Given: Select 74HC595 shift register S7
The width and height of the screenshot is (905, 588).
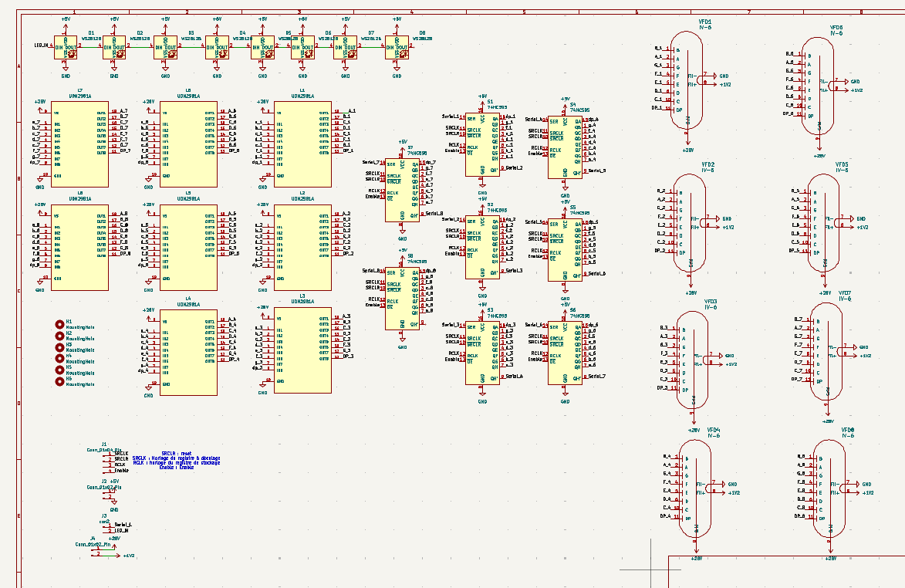Looking at the screenshot, I should [402, 190].
